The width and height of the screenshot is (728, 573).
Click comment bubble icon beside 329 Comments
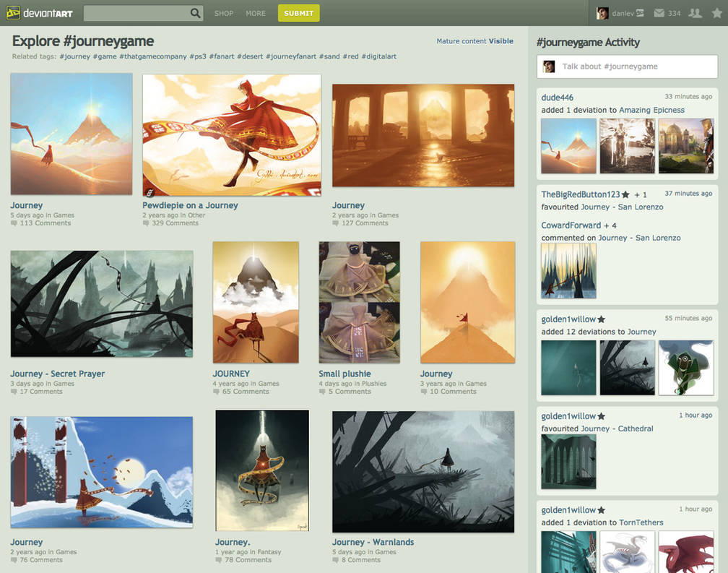pyautogui.click(x=146, y=223)
